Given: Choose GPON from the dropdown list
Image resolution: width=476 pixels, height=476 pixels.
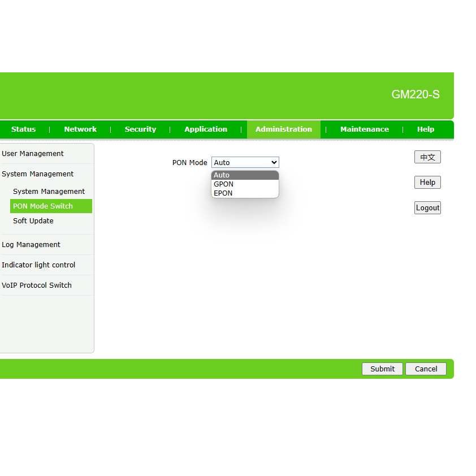Looking at the screenshot, I should pyautogui.click(x=224, y=184).
